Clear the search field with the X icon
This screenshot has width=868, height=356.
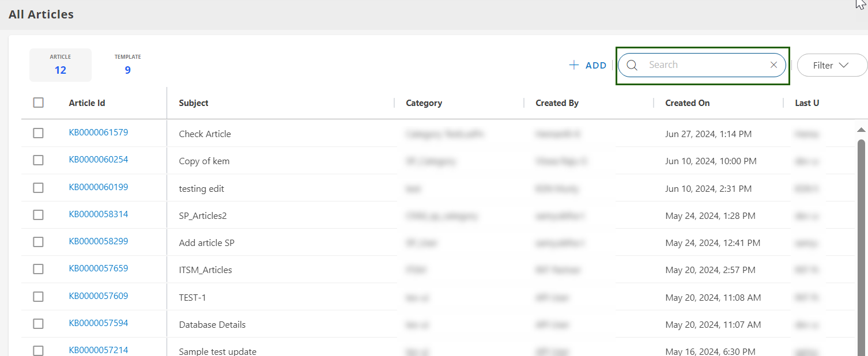coord(773,65)
